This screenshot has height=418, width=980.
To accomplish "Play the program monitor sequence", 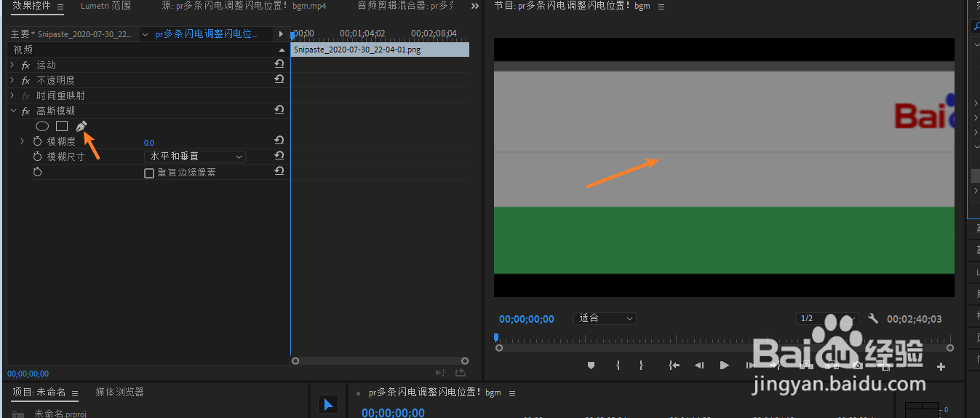I will 724,366.
